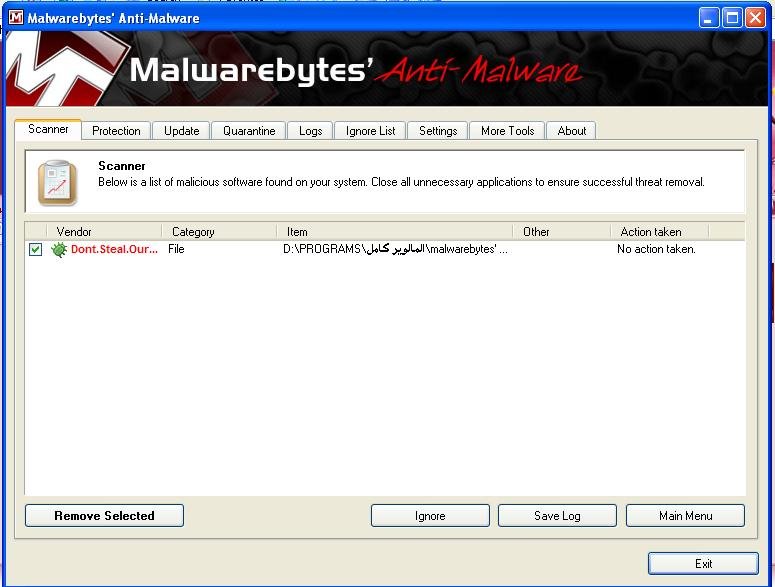Sort by the Category column header
The width and height of the screenshot is (775, 587).
(219, 231)
